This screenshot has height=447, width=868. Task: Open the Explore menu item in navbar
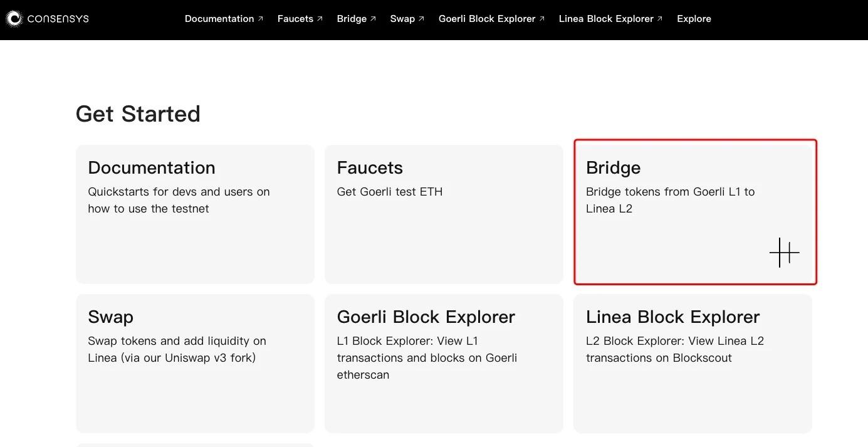click(x=694, y=19)
